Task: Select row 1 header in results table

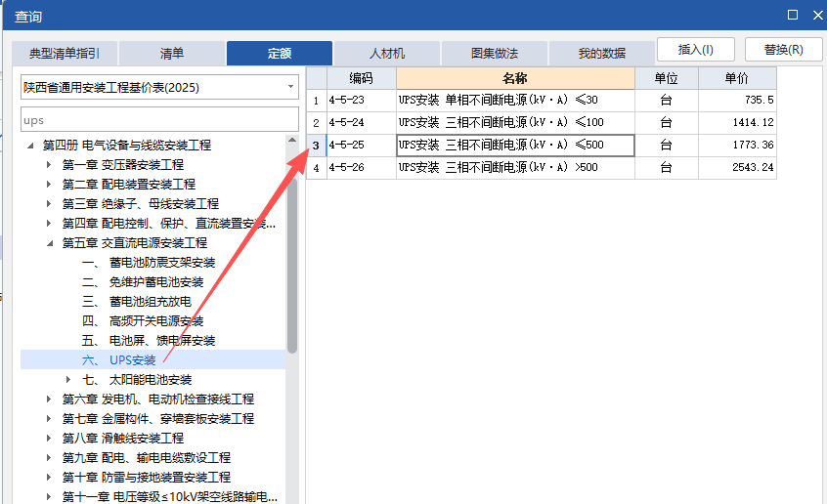Action: click(316, 101)
